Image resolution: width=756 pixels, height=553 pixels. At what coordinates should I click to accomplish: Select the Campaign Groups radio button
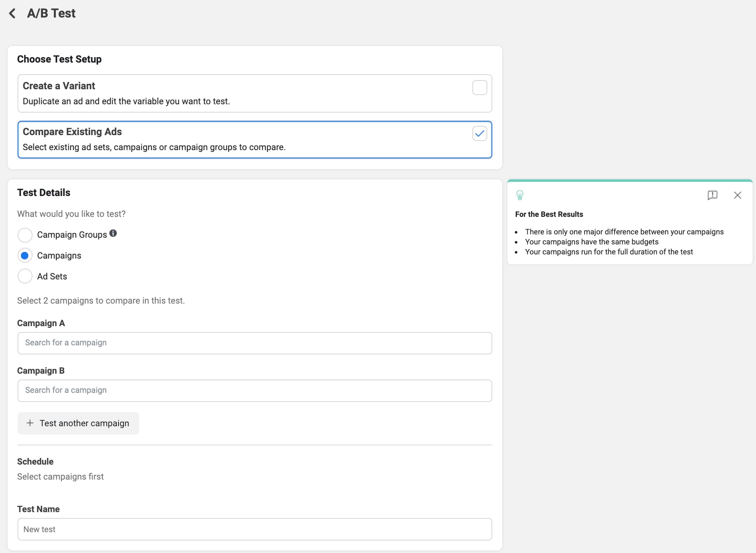(x=25, y=235)
